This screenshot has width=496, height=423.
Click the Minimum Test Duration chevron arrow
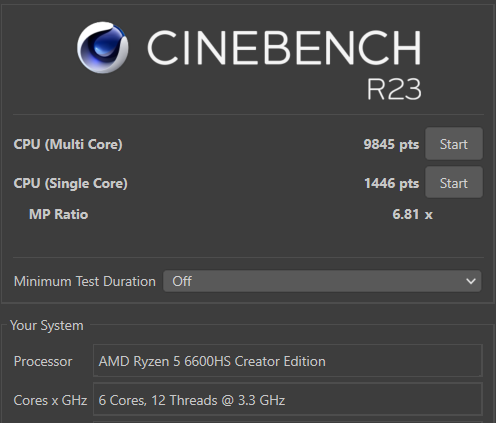[x=471, y=281]
